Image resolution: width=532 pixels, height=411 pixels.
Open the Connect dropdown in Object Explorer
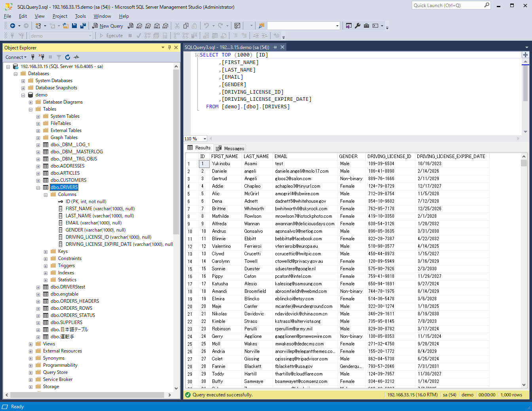click(x=16, y=57)
